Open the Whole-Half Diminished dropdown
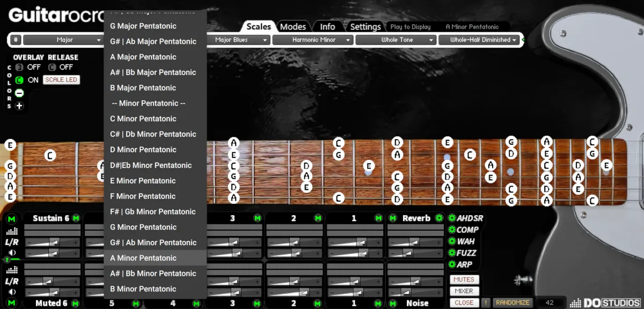Image resolution: width=644 pixels, height=309 pixels. pyautogui.click(x=479, y=40)
